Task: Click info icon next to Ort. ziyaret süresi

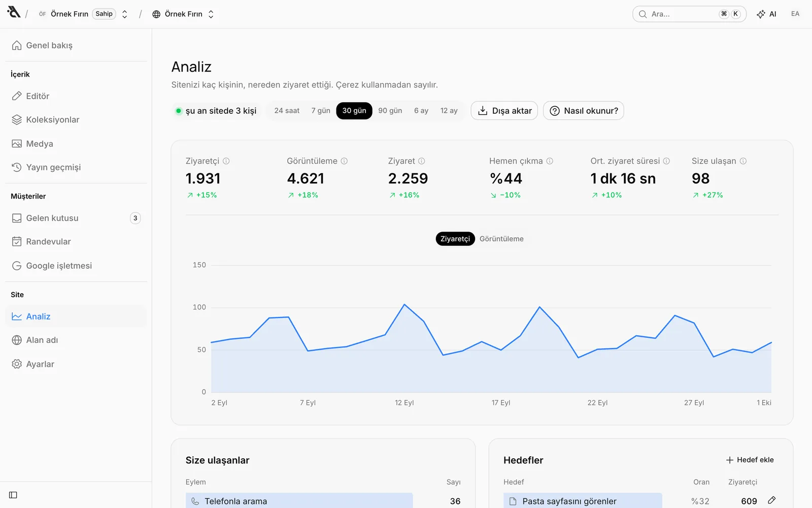Action: click(666, 161)
